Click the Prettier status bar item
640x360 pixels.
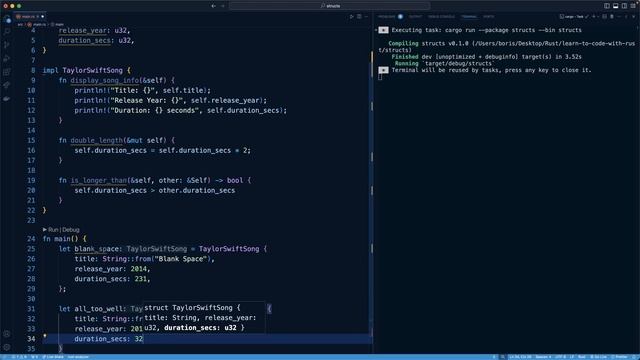pos(619,357)
